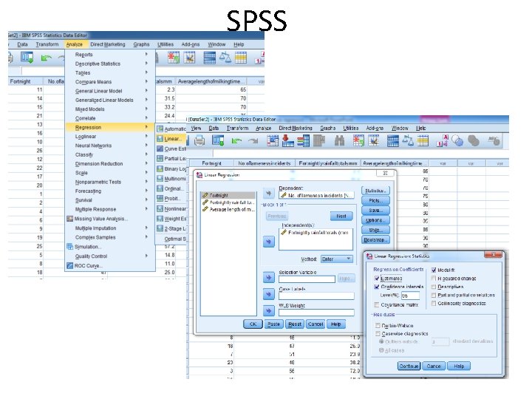Image resolution: width=532 pixels, height=399 pixels.
Task: Click Selection Variable input field
Action: point(307,279)
